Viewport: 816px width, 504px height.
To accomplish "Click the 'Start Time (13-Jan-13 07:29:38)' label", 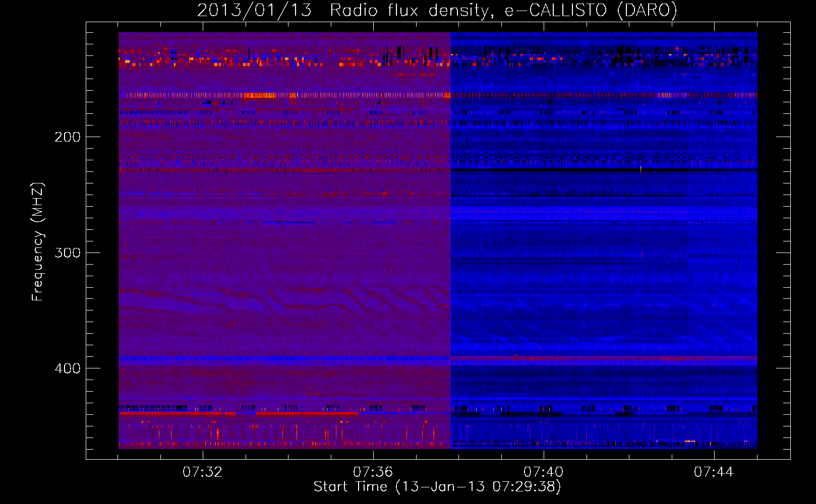I will (437, 487).
